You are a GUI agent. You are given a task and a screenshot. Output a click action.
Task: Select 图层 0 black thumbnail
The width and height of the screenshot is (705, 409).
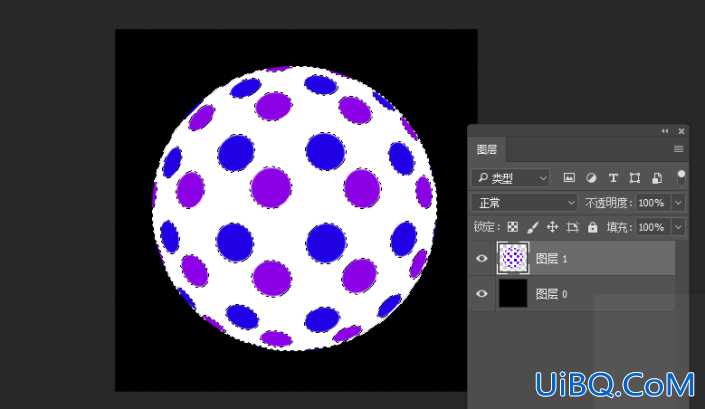513,293
